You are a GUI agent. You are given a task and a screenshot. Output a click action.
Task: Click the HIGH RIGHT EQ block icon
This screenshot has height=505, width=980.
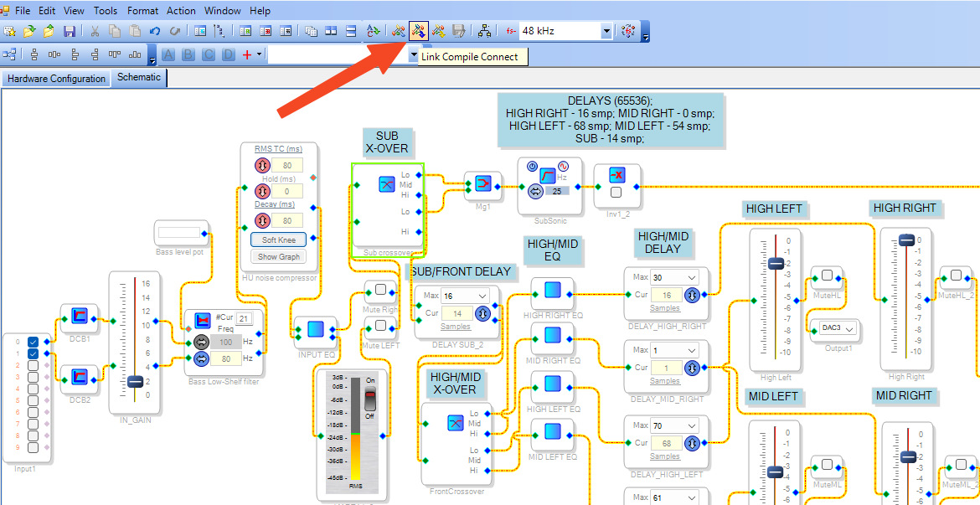pos(553,290)
